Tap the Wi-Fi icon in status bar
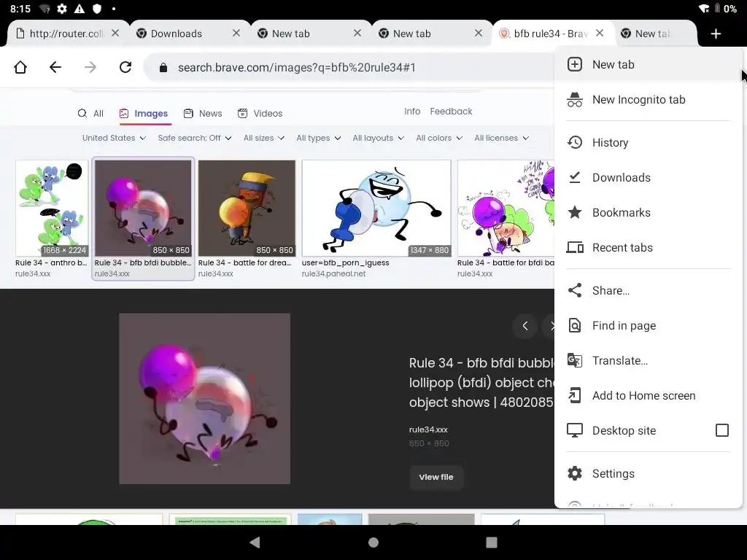Image resolution: width=747 pixels, height=560 pixels. (x=704, y=9)
